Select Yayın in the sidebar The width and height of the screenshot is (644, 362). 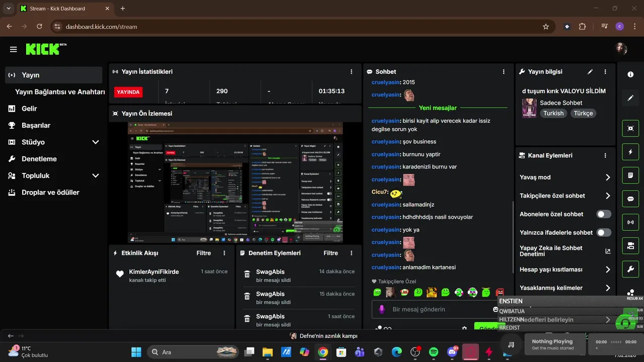coord(53,75)
